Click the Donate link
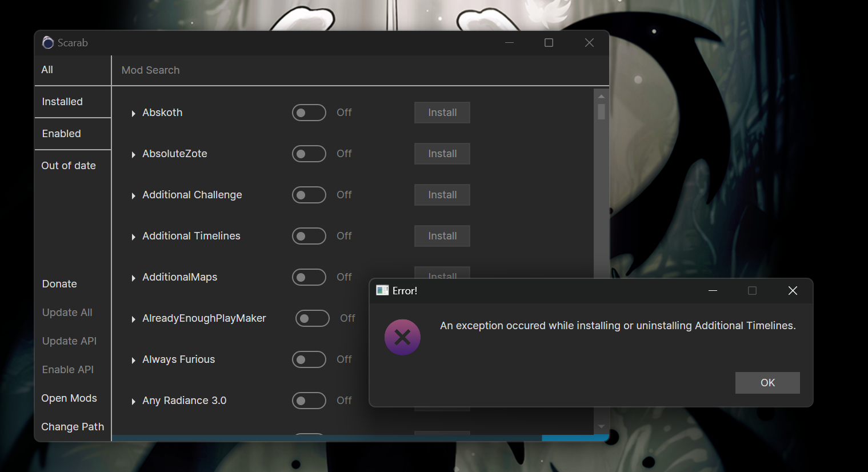The width and height of the screenshot is (868, 472). (x=59, y=283)
